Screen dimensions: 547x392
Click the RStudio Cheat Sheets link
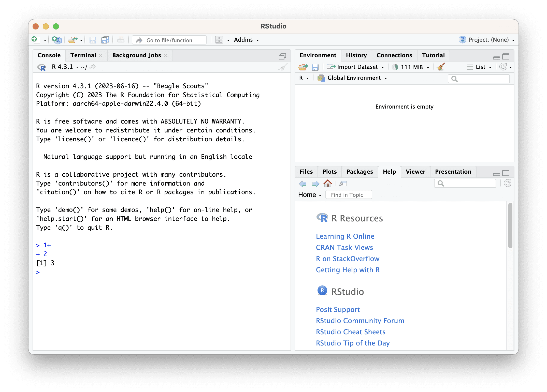tap(350, 332)
